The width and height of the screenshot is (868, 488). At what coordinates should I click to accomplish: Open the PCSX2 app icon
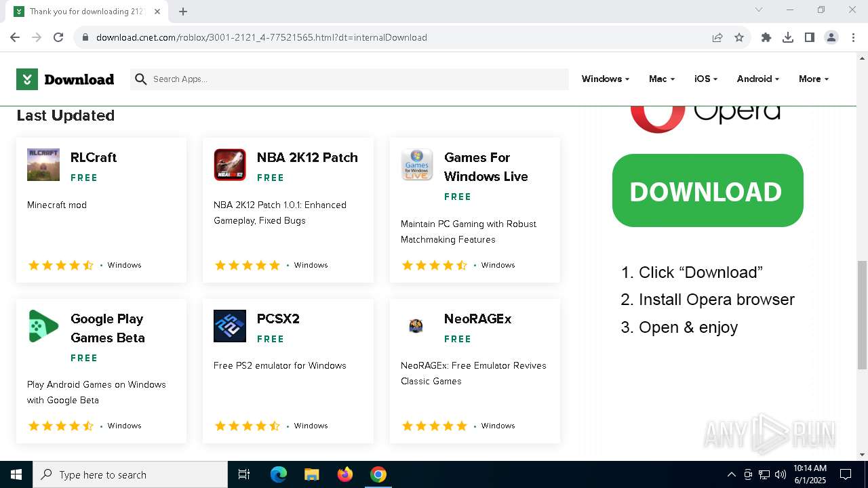coord(230,326)
